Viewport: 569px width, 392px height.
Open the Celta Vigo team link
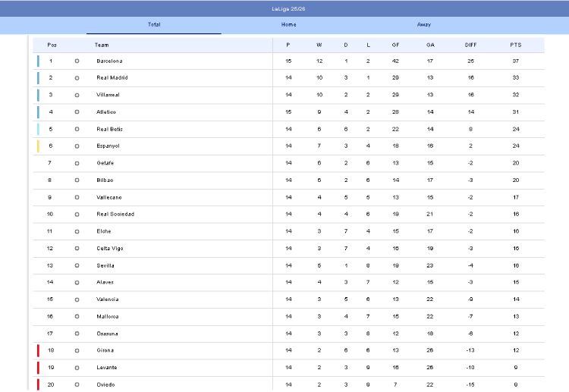pyautogui.click(x=109, y=249)
